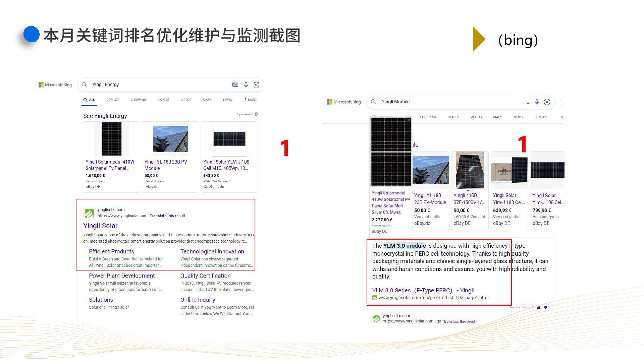This screenshot has height=362, width=644.
Task: Click the search box containing Yingli Module
Action: 461,102
